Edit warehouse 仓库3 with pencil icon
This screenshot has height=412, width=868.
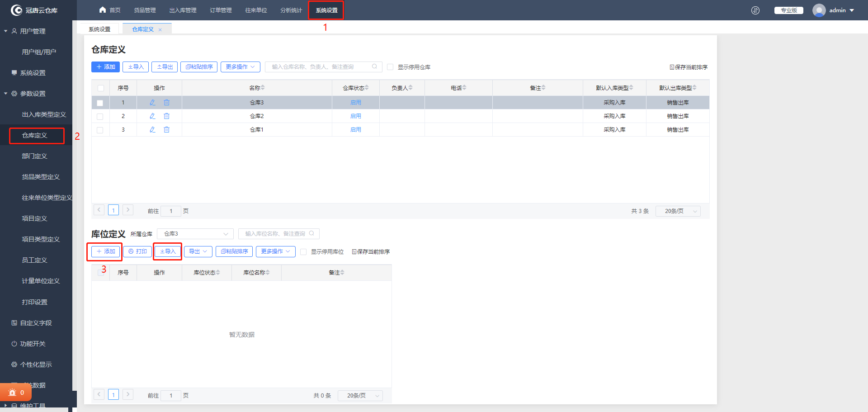point(152,103)
